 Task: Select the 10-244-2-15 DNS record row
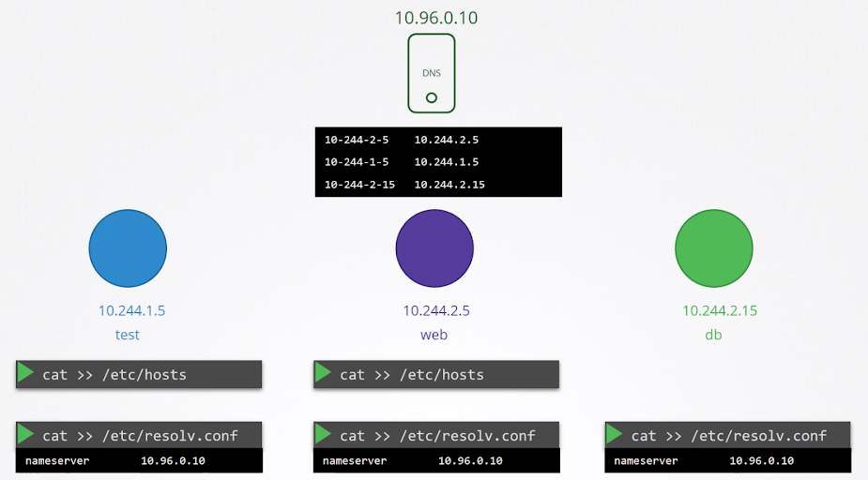point(438,185)
